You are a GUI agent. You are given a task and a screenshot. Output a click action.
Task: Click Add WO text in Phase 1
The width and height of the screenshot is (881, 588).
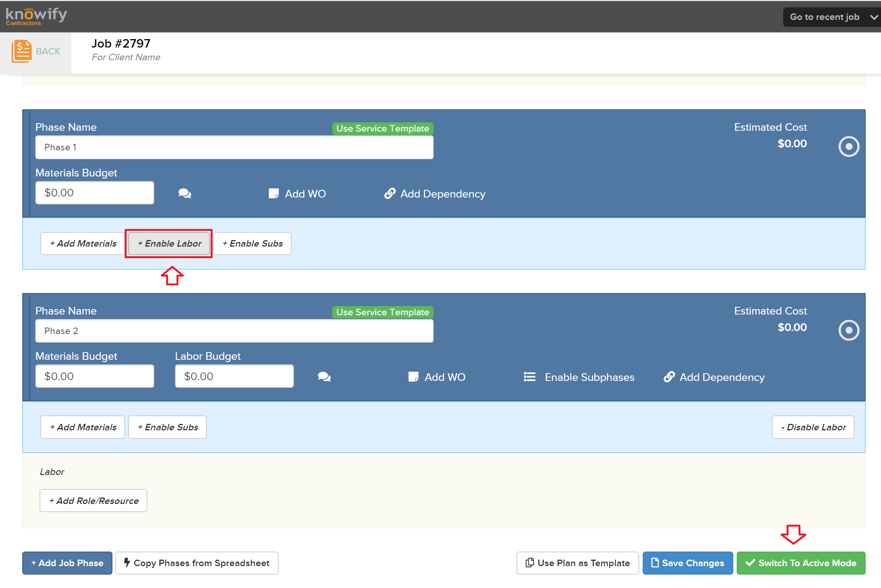coord(305,194)
